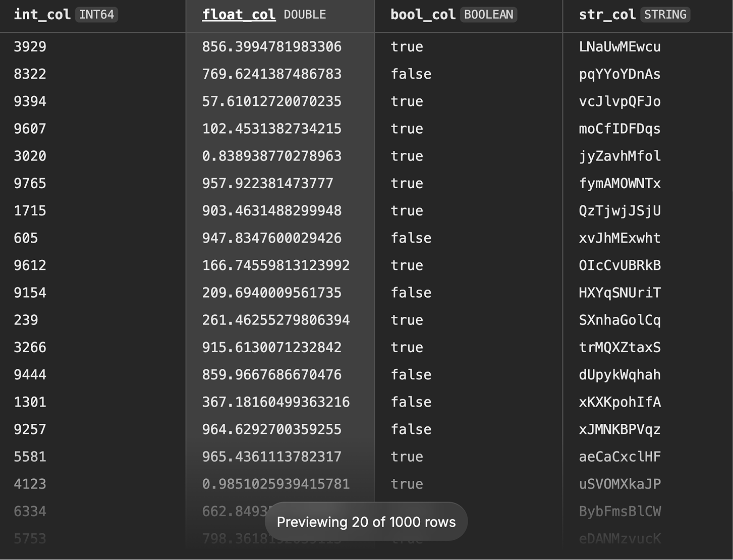This screenshot has width=733, height=560.
Task: Click the STRING type badge
Action: coord(665,15)
